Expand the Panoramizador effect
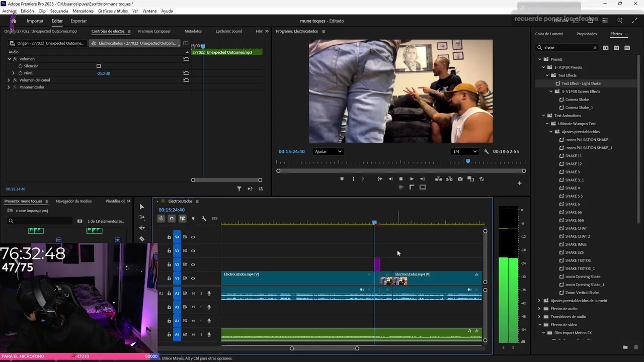This screenshot has height=362, width=644. [9, 87]
